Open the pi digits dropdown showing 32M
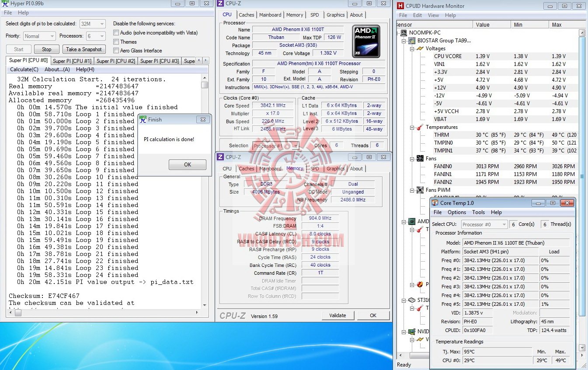Screen dimensions: 588x370 click(92, 24)
